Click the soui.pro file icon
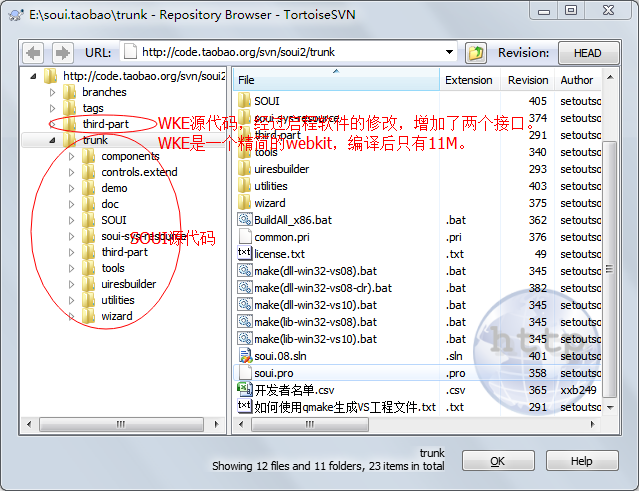Viewport: 639px width, 491px height. [245, 373]
